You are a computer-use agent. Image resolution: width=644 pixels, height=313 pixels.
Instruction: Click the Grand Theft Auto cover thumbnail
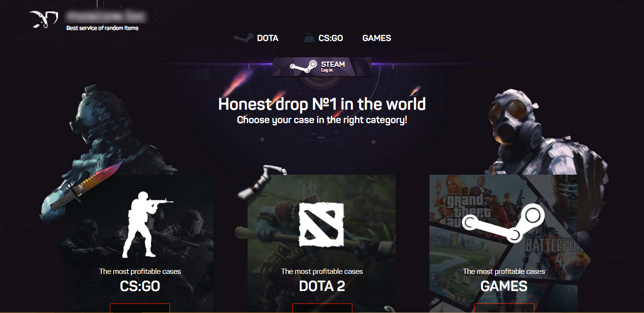point(458,203)
